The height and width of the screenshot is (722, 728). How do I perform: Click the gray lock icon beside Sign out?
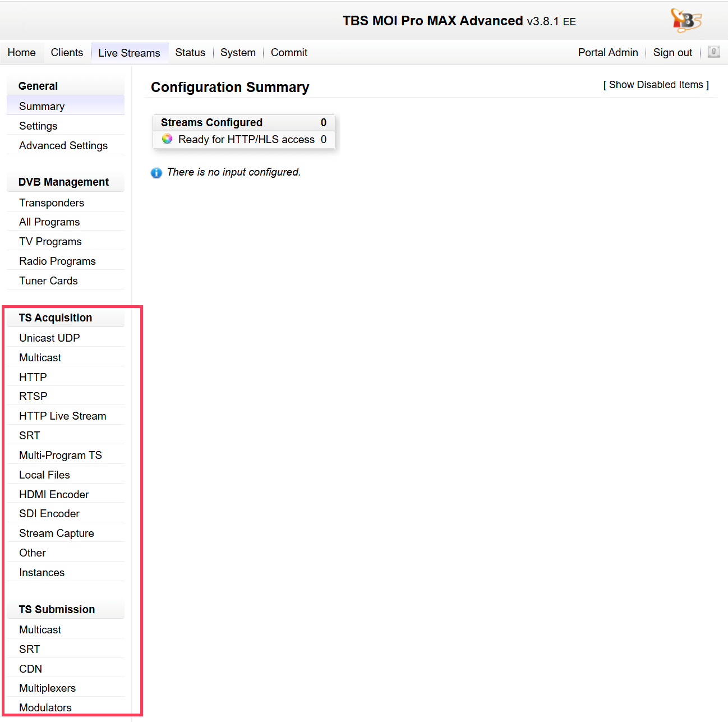tap(713, 52)
